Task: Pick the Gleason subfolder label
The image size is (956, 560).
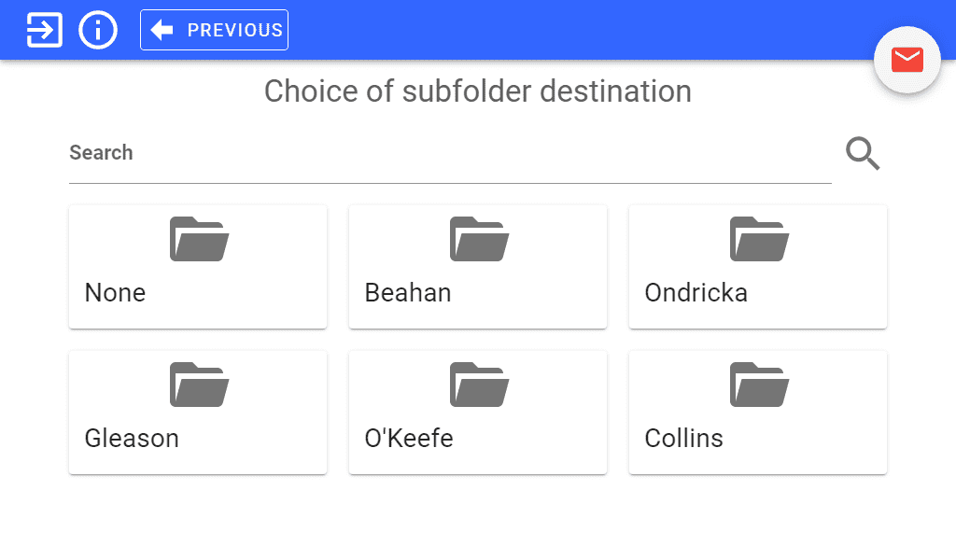Action: click(132, 439)
